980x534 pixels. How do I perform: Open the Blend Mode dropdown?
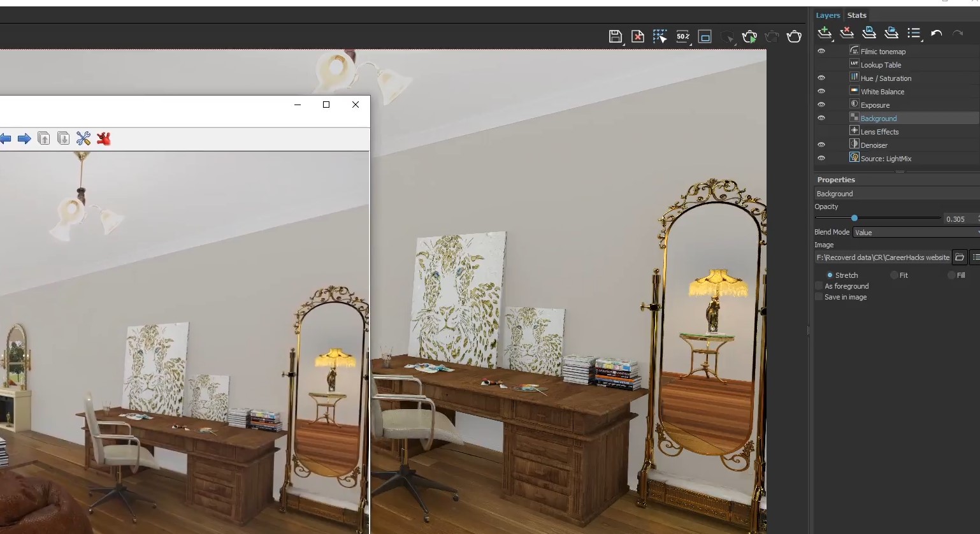click(x=915, y=233)
